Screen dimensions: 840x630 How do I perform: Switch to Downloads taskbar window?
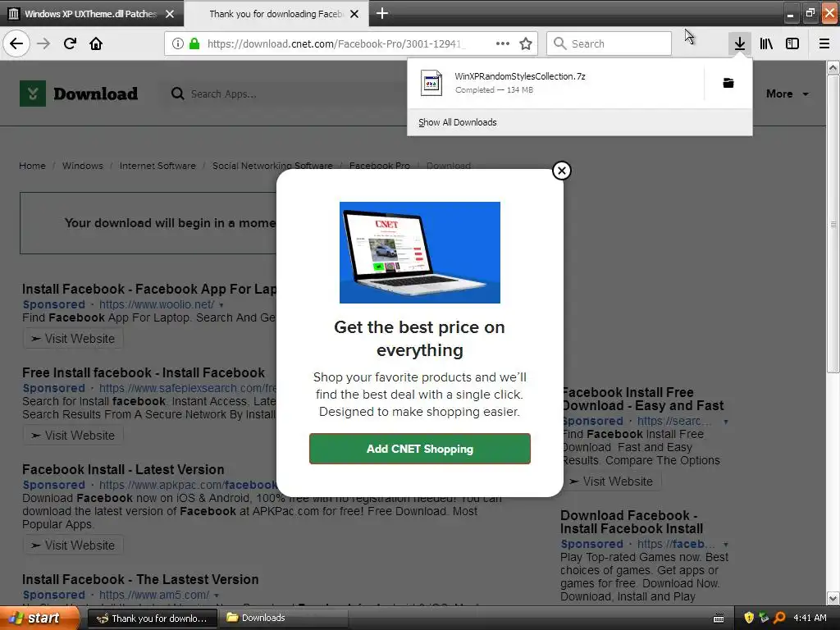pos(282,618)
